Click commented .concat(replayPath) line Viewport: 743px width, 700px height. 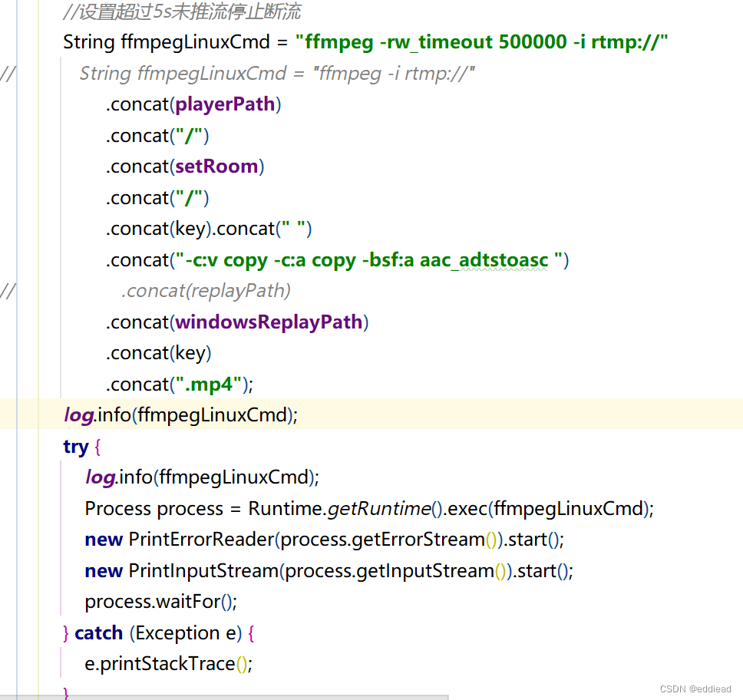(x=206, y=291)
